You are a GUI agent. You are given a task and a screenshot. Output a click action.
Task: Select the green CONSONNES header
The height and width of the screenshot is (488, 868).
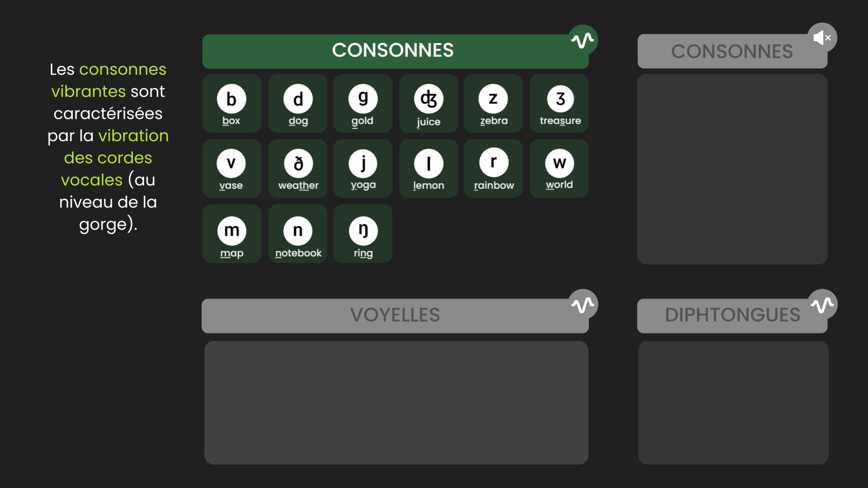point(395,51)
